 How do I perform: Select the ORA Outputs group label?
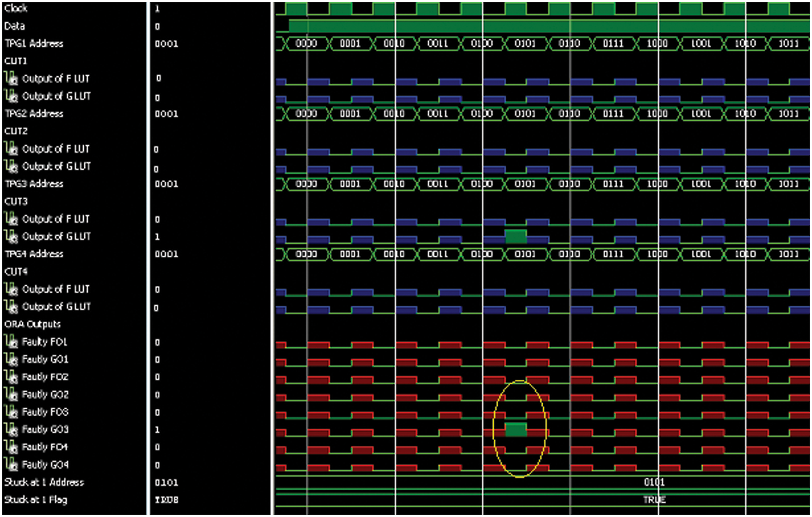(x=32, y=324)
